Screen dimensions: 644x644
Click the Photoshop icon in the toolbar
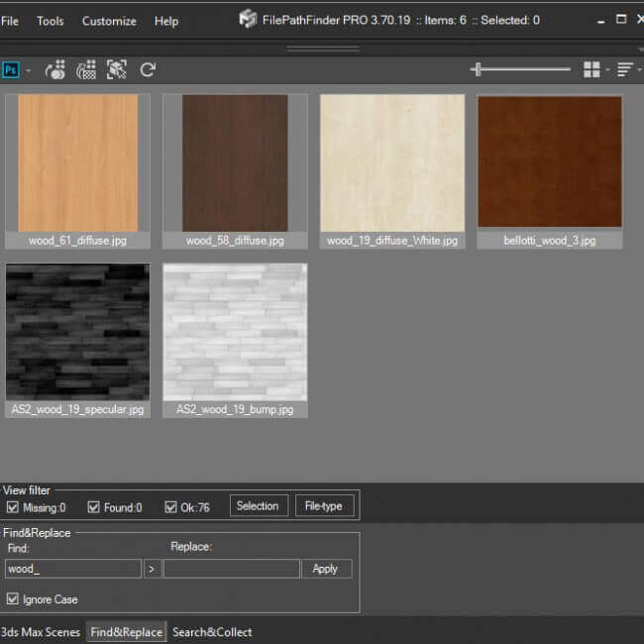click(11, 69)
